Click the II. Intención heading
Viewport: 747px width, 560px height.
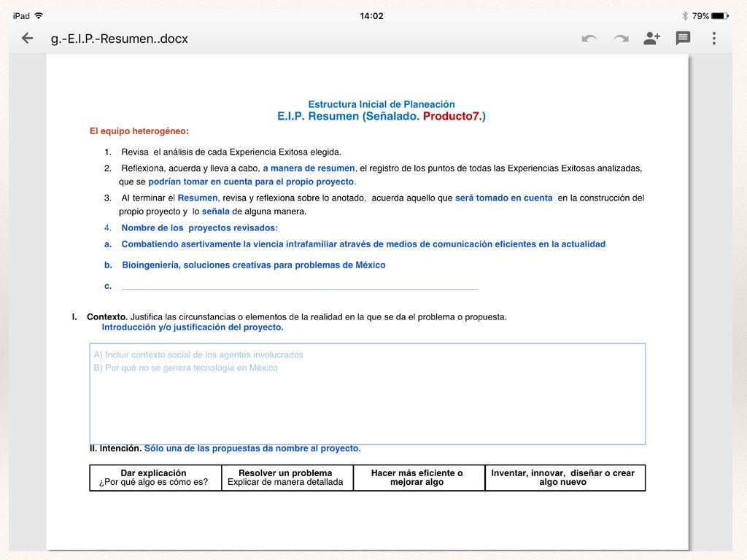[115, 448]
